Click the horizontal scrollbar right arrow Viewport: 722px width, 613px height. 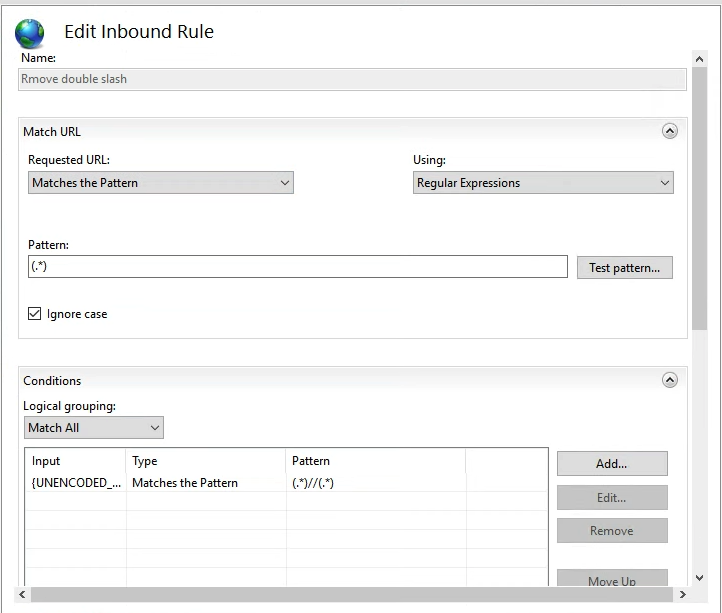coord(682,595)
